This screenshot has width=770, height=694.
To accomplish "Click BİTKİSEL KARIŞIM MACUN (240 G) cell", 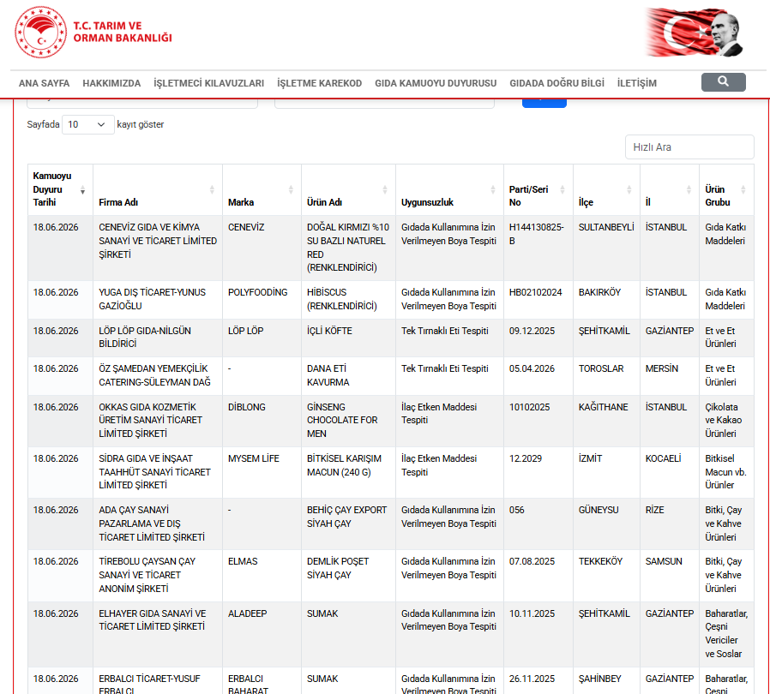I will 348,472.
